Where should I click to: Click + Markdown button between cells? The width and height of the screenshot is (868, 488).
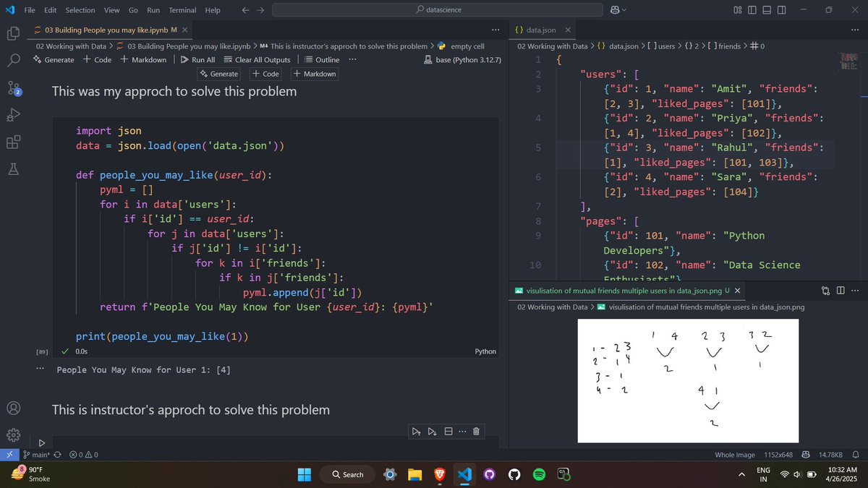(x=315, y=74)
